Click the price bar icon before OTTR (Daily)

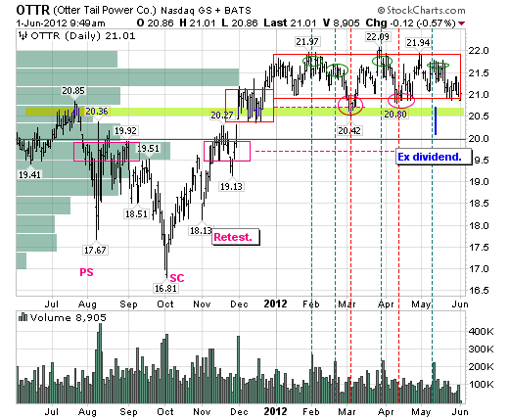pyautogui.click(x=23, y=35)
